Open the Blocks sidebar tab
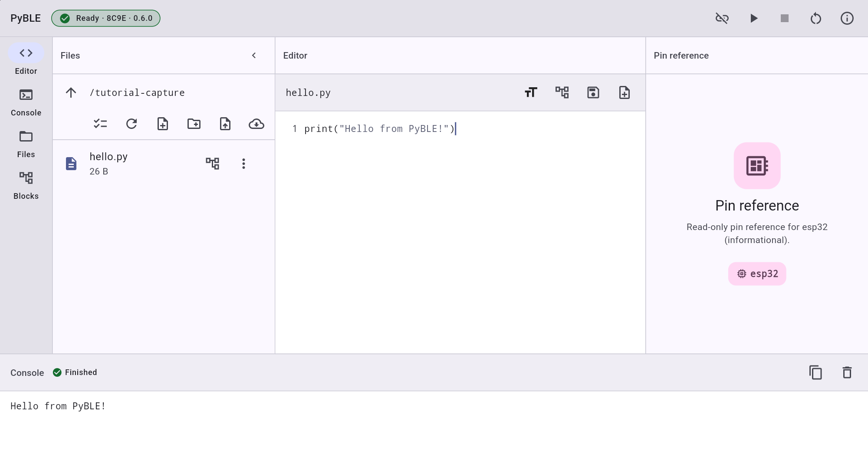The width and height of the screenshot is (868, 474). (26, 186)
